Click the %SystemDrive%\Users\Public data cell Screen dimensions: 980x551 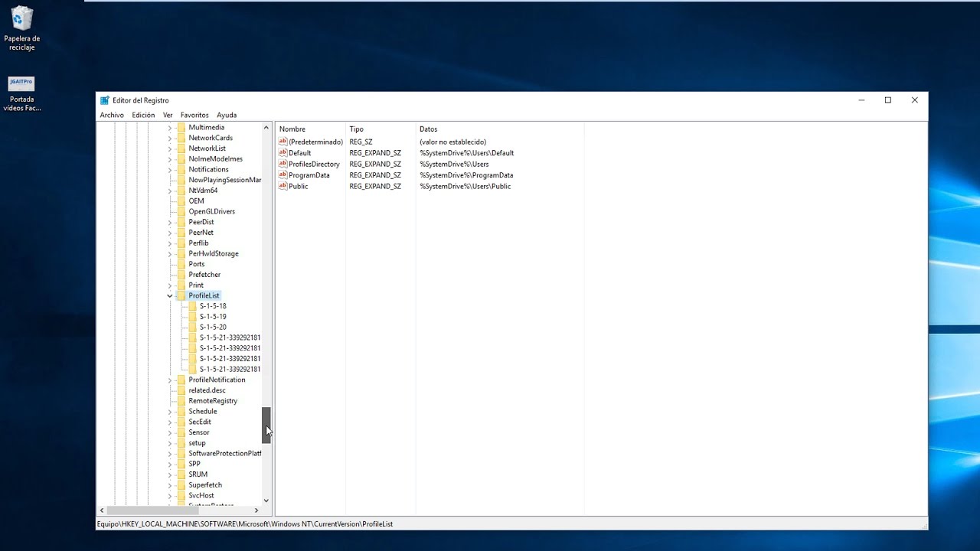click(x=465, y=186)
